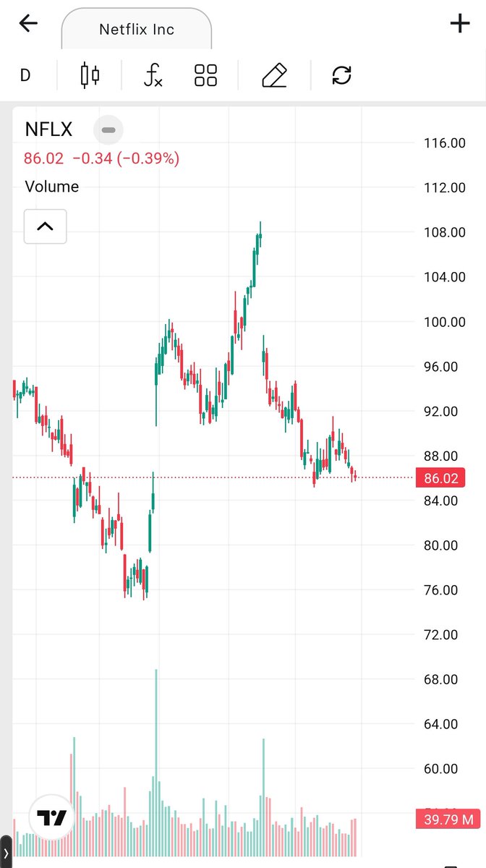
Task: Click the 68.00 price axis label
Action: pyautogui.click(x=441, y=679)
